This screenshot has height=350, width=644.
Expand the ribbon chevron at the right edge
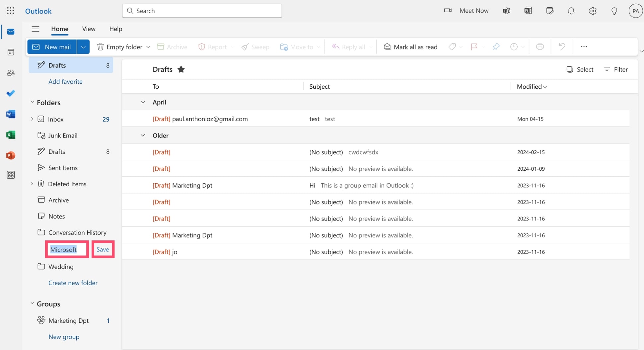click(641, 51)
